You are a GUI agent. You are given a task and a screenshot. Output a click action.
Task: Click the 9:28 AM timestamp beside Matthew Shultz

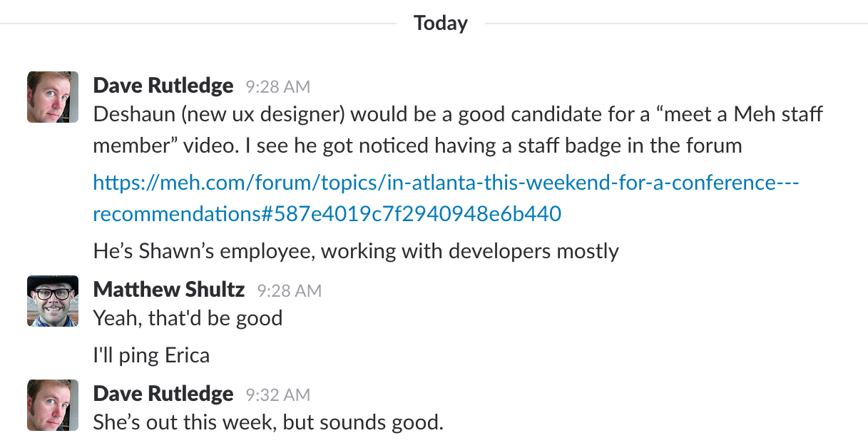pyautogui.click(x=289, y=290)
